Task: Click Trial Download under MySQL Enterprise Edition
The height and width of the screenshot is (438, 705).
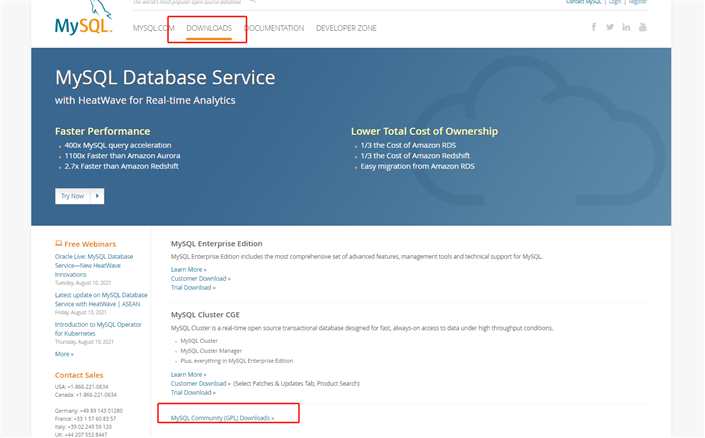Action: pyautogui.click(x=193, y=287)
